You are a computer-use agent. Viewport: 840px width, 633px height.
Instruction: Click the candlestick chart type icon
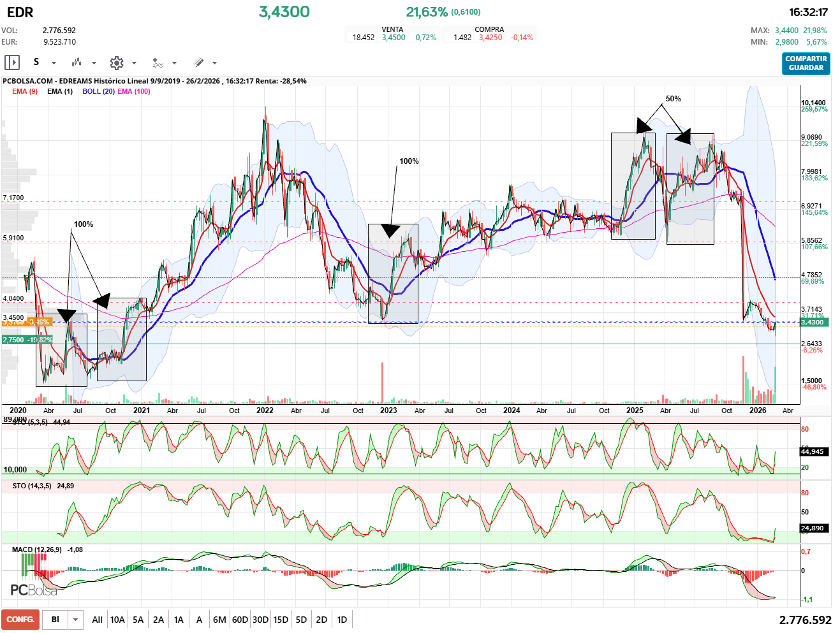point(77,62)
